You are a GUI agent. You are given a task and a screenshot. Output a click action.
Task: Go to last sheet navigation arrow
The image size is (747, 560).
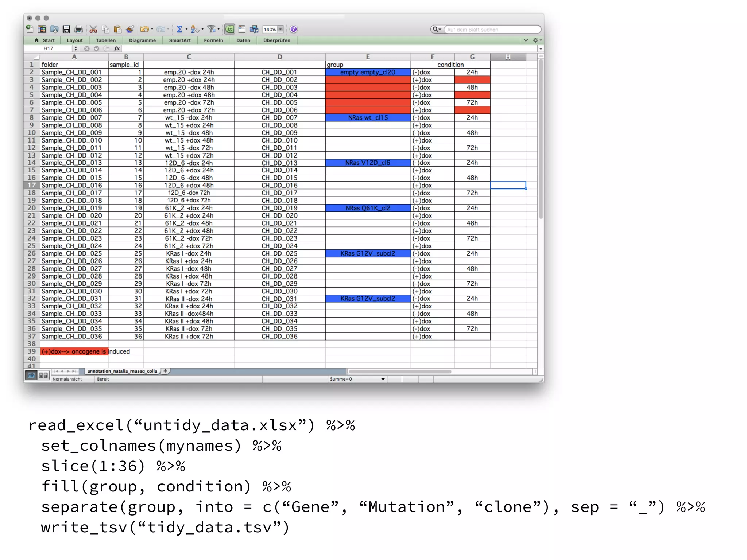74,371
